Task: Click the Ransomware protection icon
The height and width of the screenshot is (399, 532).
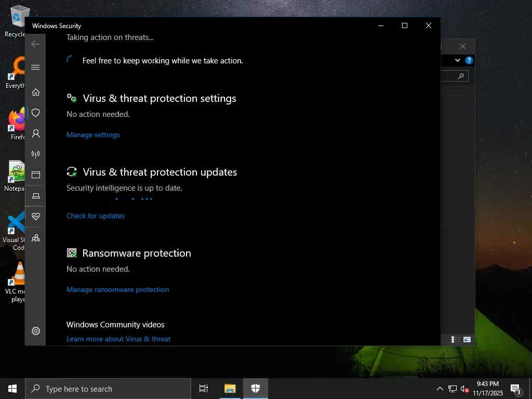Action: 72,253
